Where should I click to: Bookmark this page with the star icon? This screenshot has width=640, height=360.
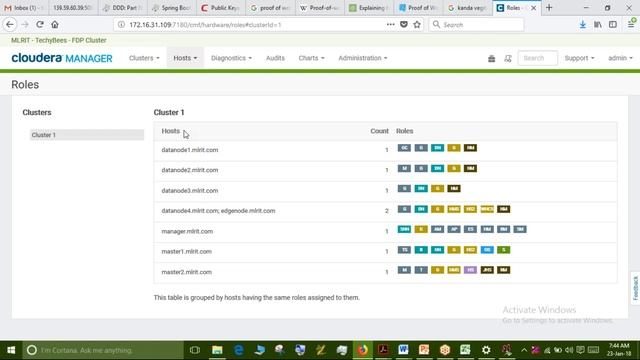point(417,24)
